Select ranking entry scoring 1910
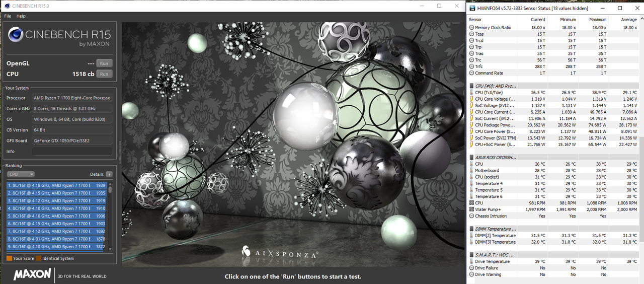The height and width of the screenshot is (284, 644). (56, 208)
